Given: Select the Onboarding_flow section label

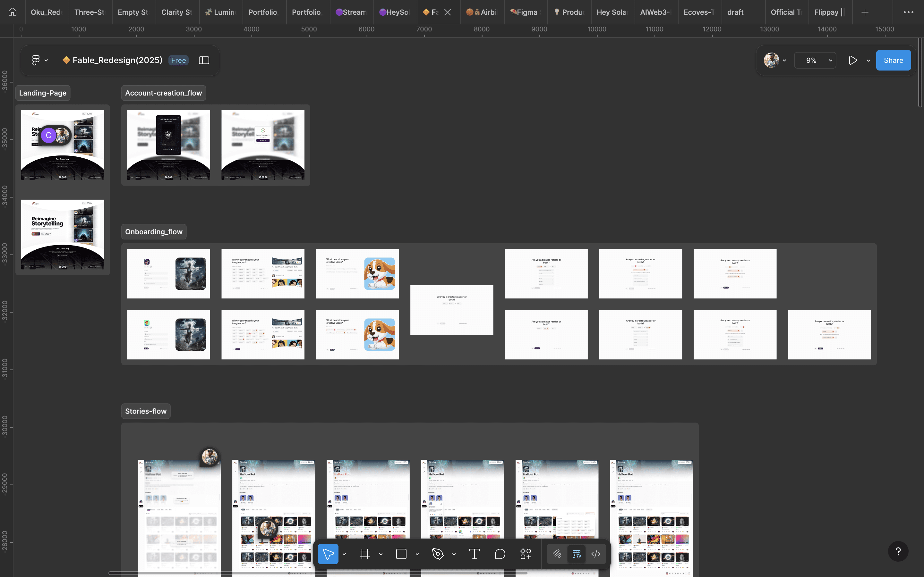Looking at the screenshot, I should 154,232.
